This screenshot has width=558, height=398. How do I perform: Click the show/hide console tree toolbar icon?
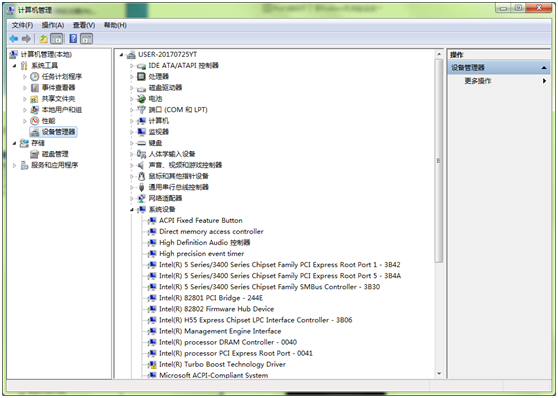(x=57, y=39)
